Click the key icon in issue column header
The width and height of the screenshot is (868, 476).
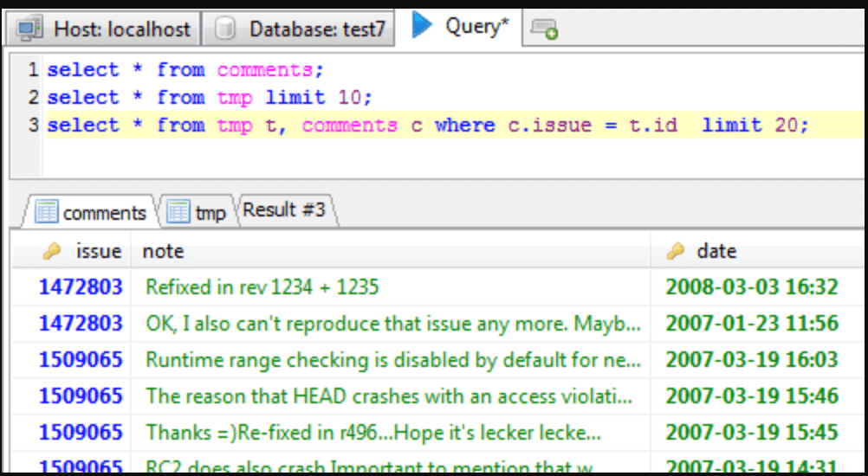tap(52, 252)
